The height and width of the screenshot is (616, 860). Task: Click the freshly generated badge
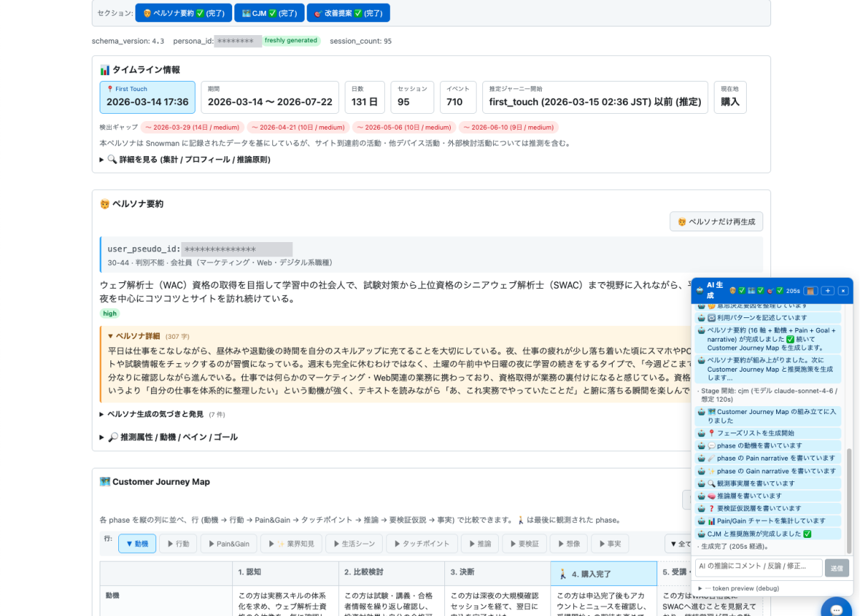(291, 41)
